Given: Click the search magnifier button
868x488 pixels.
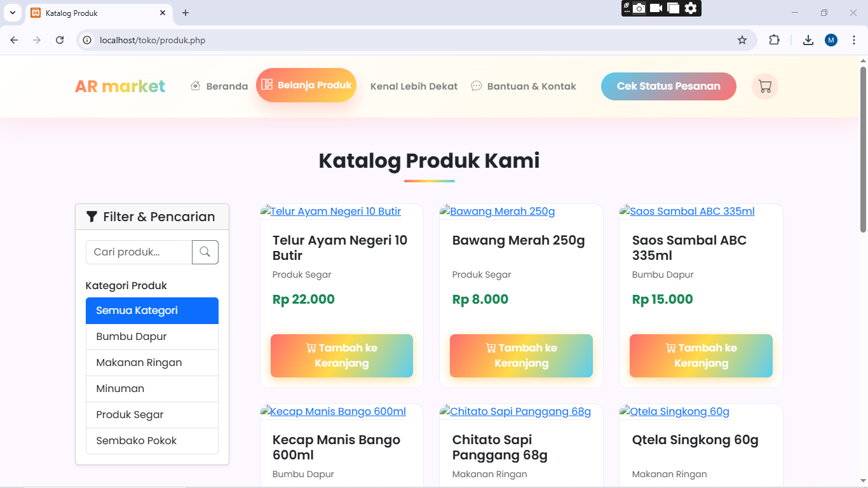Looking at the screenshot, I should coord(205,252).
